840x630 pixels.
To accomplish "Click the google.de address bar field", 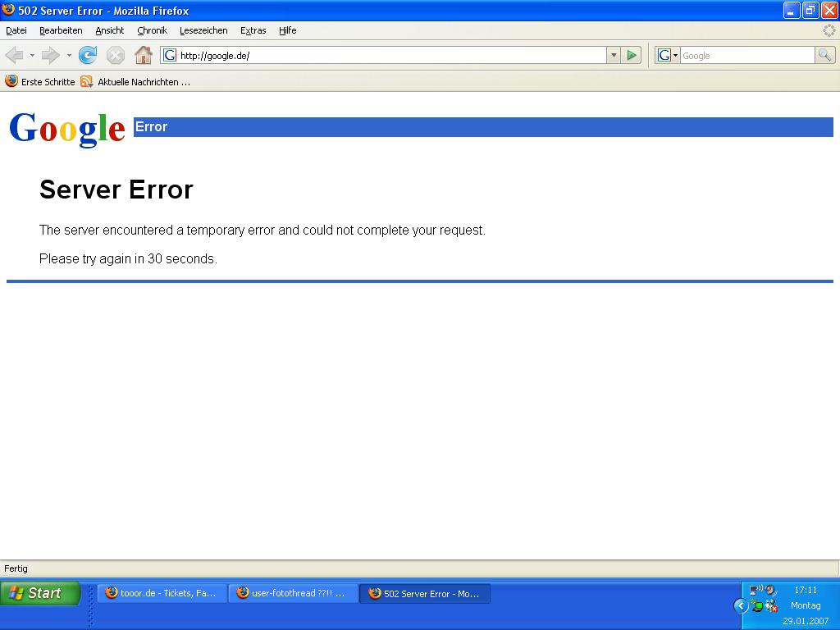I will tap(386, 55).
